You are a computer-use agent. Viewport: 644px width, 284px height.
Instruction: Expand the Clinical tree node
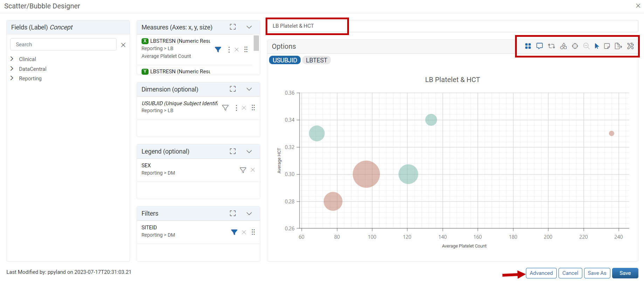pos(12,59)
